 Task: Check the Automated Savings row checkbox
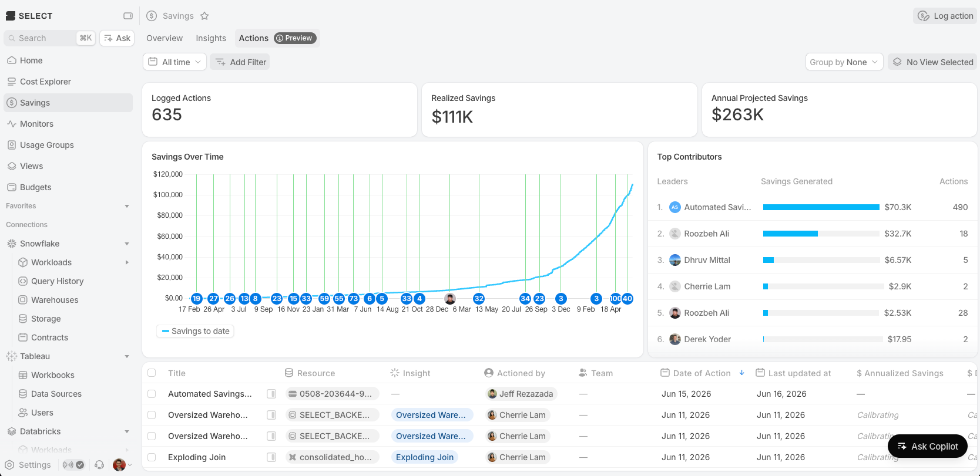(152, 394)
